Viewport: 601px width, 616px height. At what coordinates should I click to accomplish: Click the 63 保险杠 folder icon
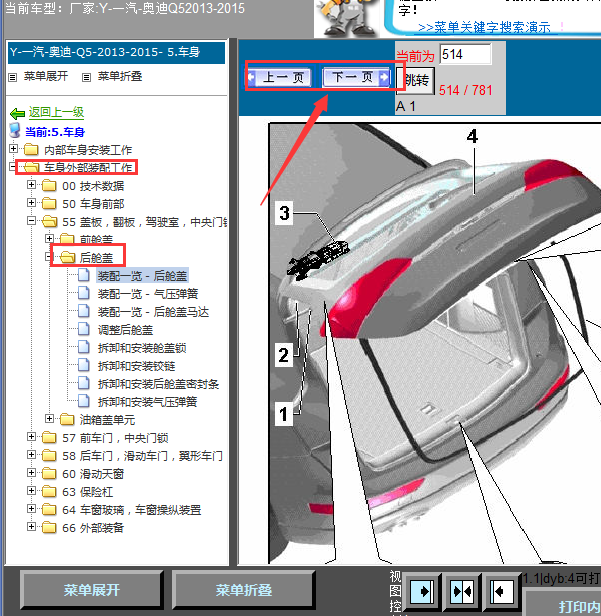click(x=49, y=492)
